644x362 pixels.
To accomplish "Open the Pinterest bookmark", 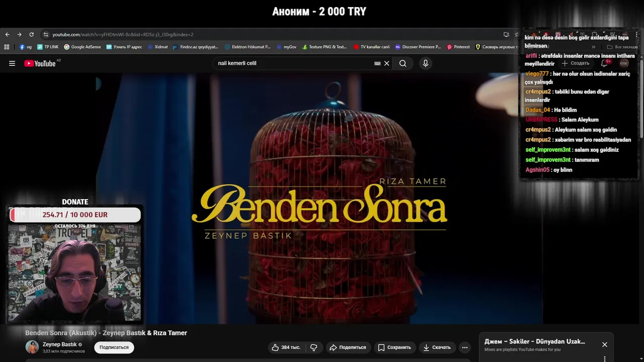I will (458, 47).
